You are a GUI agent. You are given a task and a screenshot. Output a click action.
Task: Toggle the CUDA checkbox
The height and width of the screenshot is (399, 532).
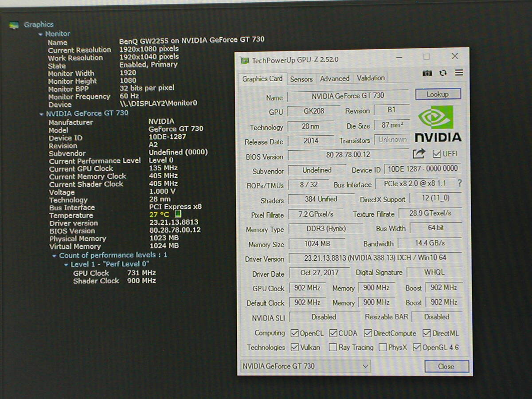point(333,333)
